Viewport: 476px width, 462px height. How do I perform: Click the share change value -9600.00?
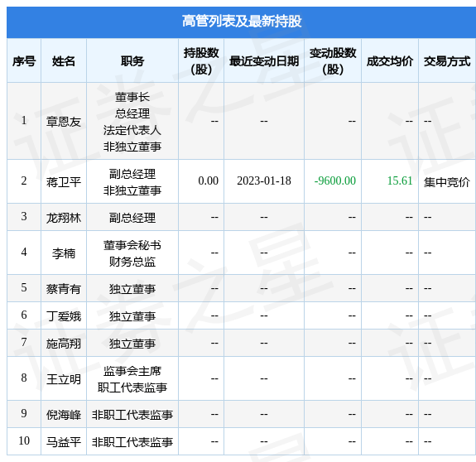(x=334, y=181)
